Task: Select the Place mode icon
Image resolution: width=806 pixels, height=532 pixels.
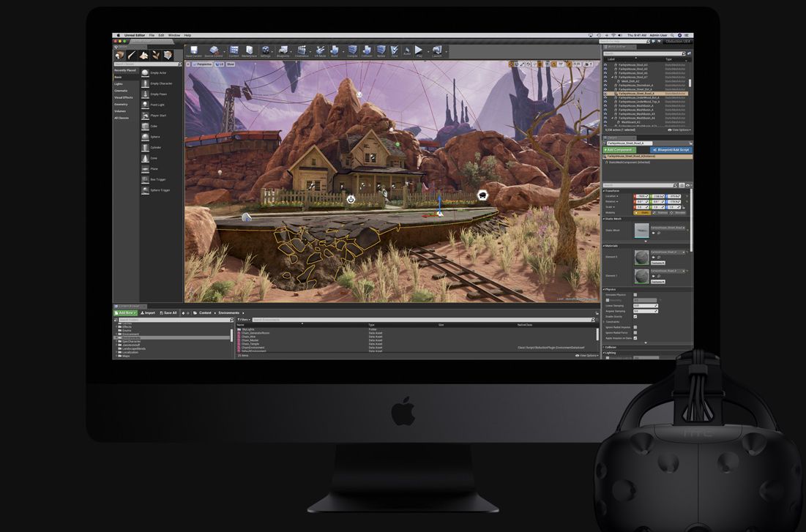Action: (x=120, y=55)
